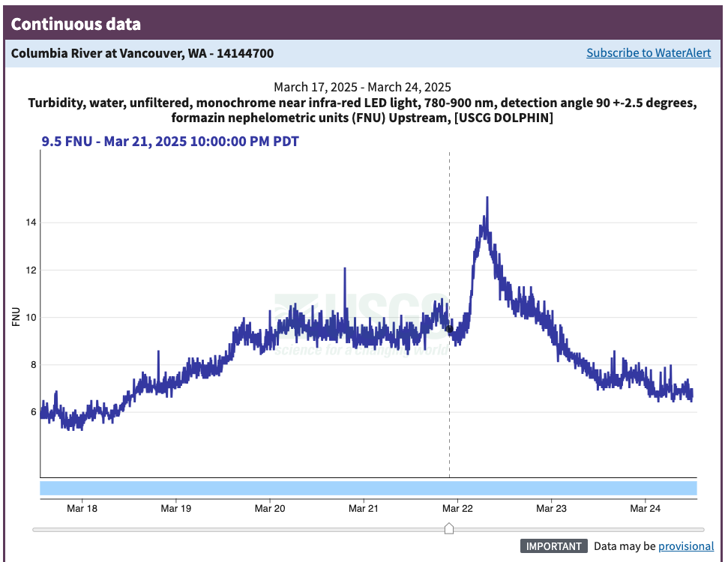Click the Mar 24 x-axis date label
The height and width of the screenshot is (562, 728).
(646, 508)
